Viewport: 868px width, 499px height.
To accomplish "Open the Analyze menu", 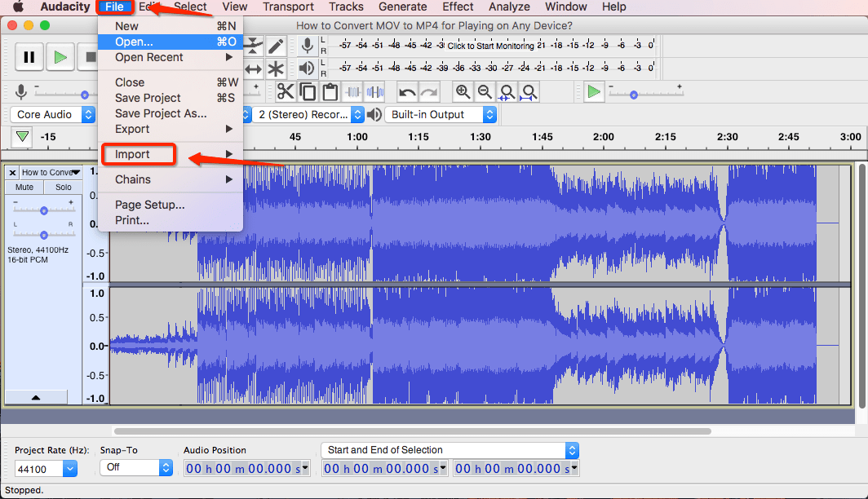I will tap(509, 7).
